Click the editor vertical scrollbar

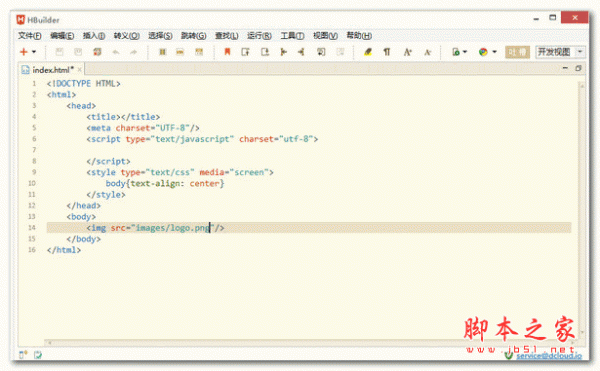click(x=582, y=208)
